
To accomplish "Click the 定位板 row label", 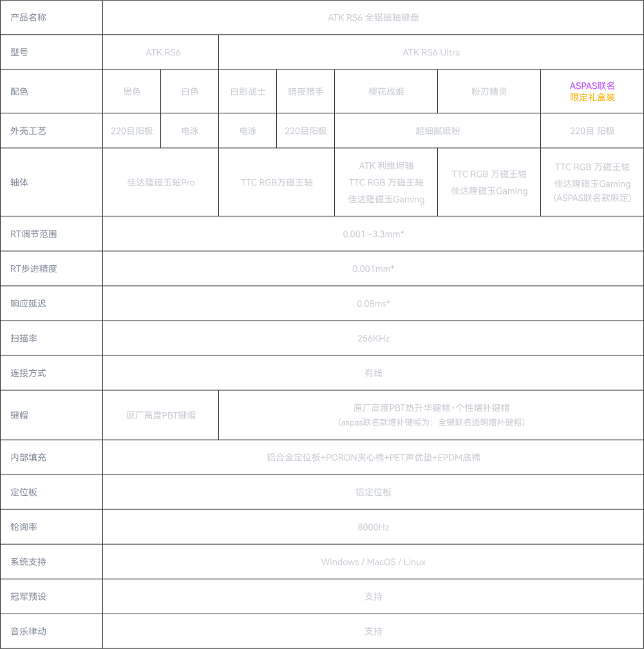I will coord(24,492).
